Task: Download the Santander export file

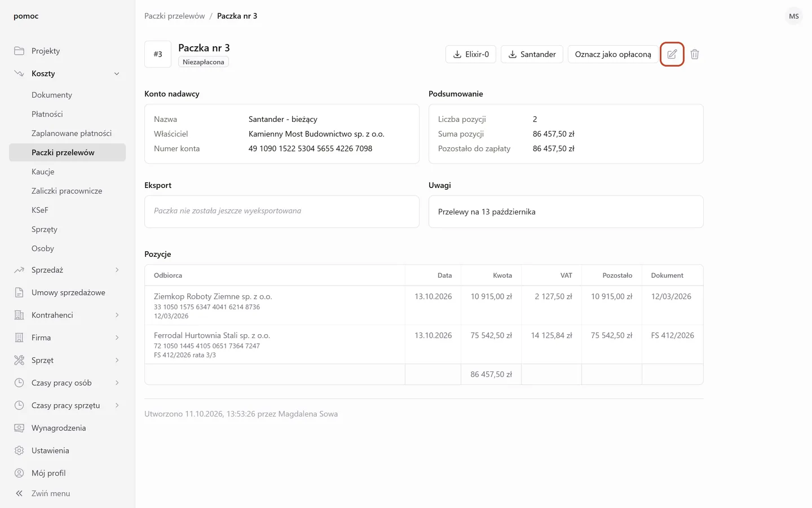Action: click(x=532, y=54)
